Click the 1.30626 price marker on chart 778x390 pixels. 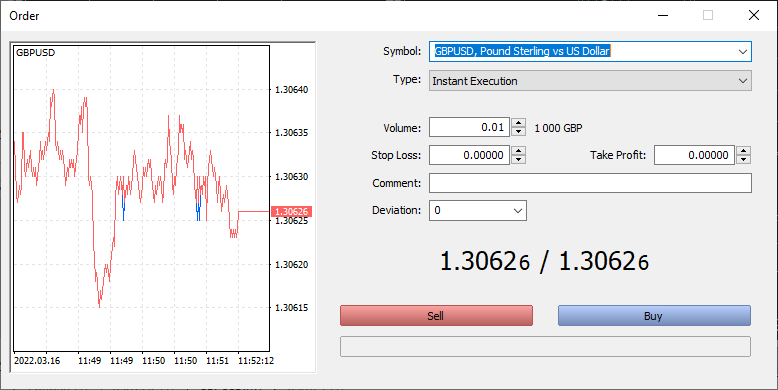(x=291, y=211)
